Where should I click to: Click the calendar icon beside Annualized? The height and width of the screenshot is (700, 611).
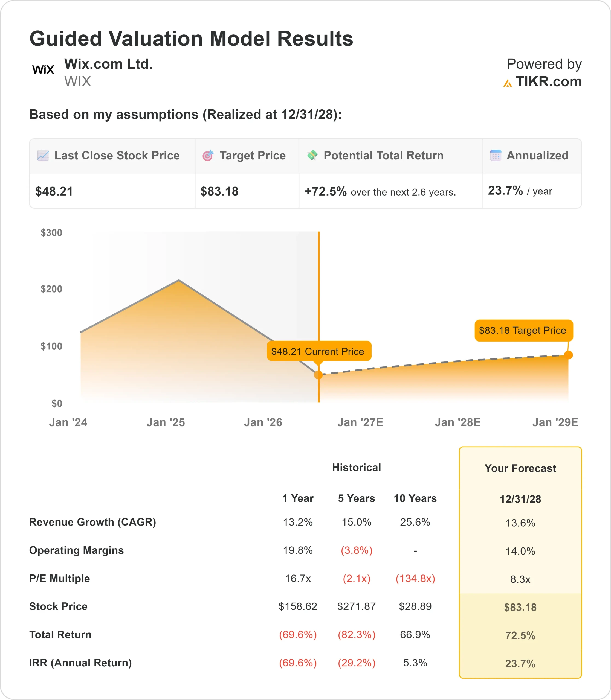(x=496, y=155)
